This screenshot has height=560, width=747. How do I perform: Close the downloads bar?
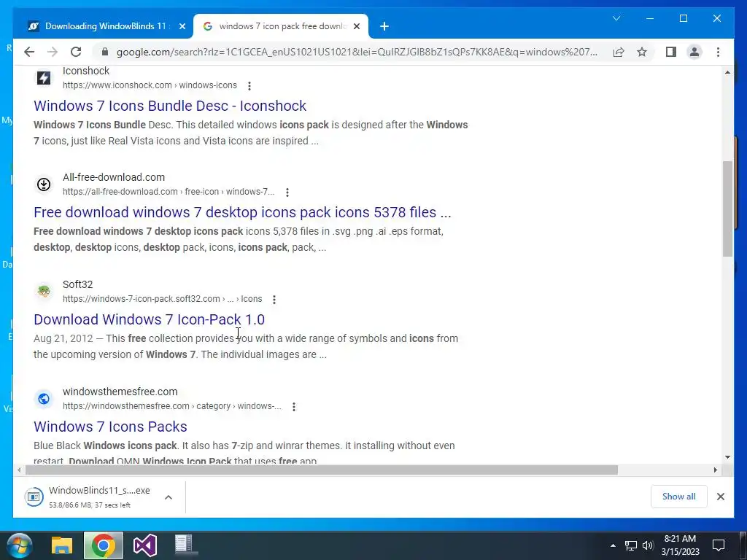click(720, 497)
